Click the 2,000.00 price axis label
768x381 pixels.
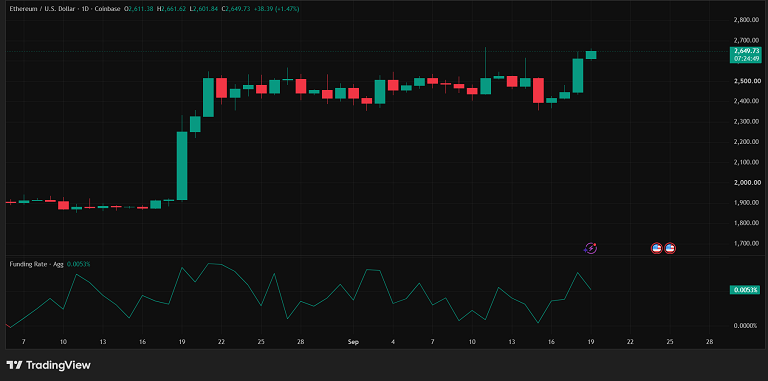[746, 183]
